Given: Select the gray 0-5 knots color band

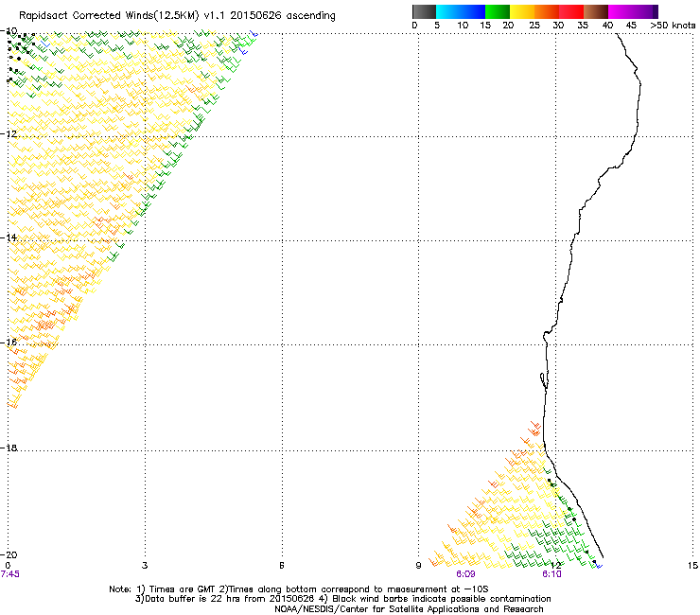Looking at the screenshot, I should (x=424, y=11).
